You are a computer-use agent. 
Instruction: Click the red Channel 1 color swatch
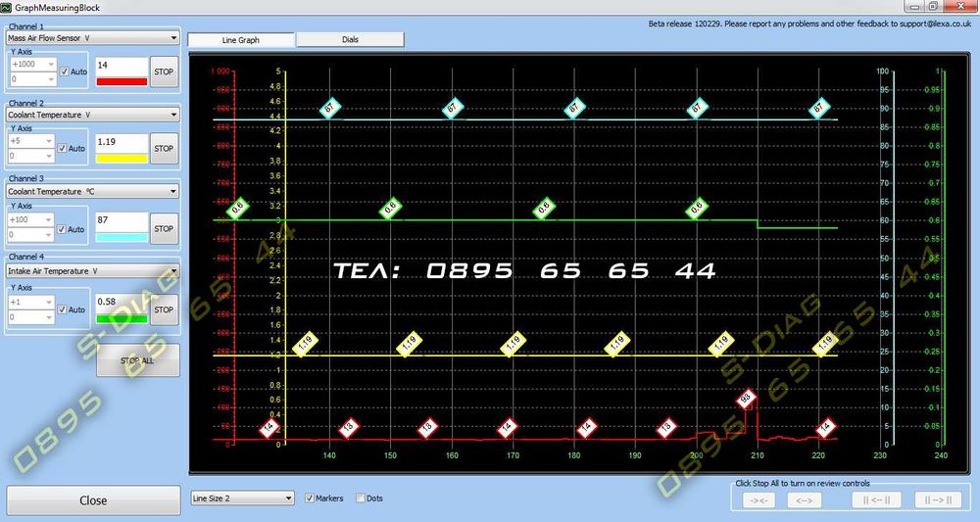click(122, 82)
